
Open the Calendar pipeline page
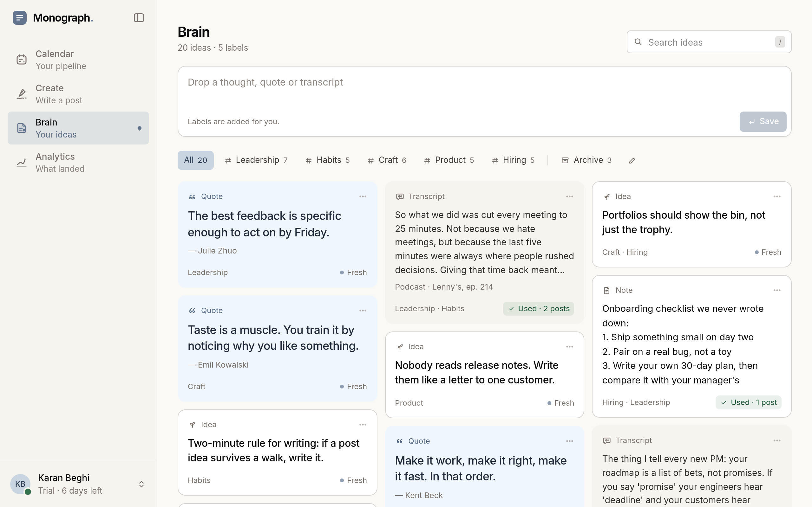(x=78, y=60)
